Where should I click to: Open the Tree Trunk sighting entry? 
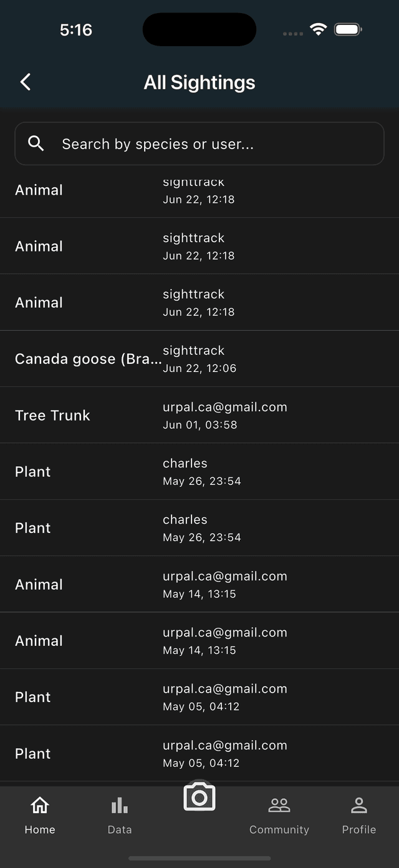199,415
